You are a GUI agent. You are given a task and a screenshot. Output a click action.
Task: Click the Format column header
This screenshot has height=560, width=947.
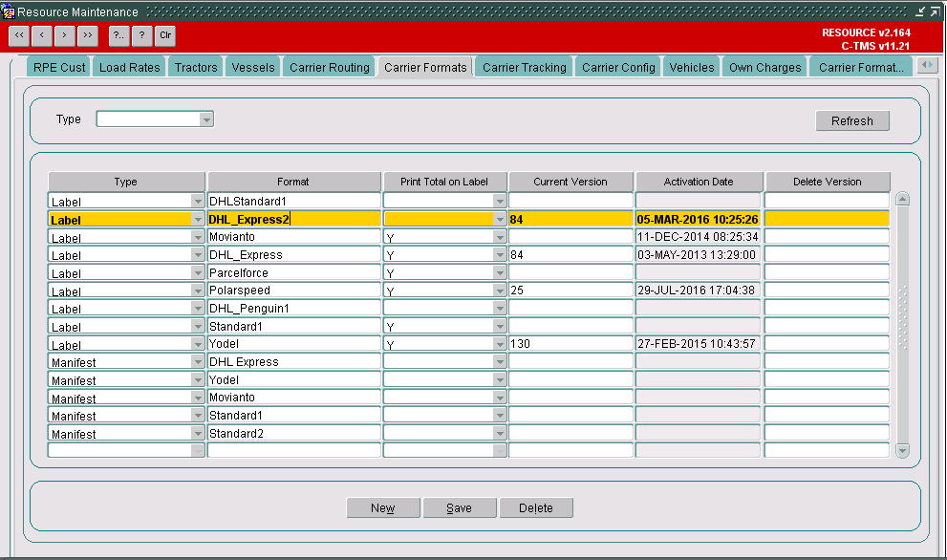coord(293,182)
